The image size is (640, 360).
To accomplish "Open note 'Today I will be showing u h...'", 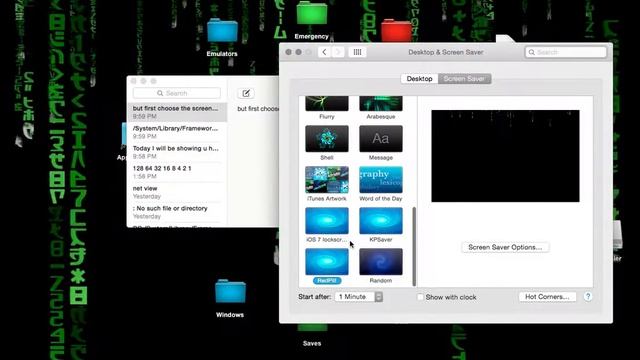I will [177, 152].
